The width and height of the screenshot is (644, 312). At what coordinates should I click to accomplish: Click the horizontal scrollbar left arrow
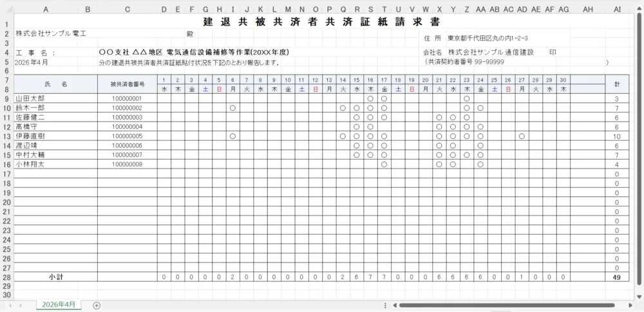click(x=394, y=306)
